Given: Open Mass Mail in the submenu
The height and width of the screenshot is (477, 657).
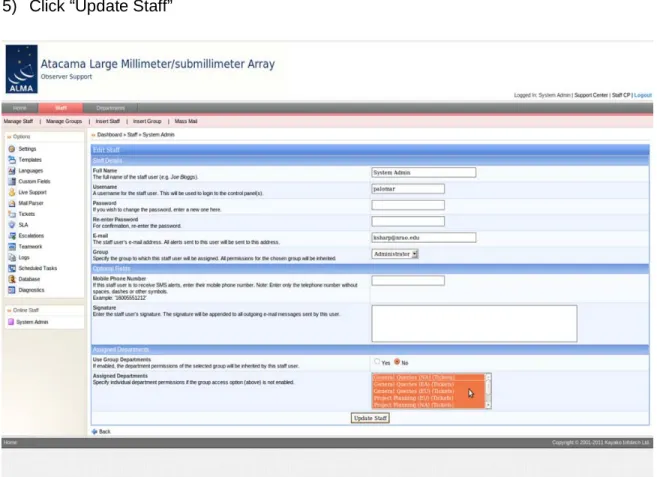Looking at the screenshot, I should pyautogui.click(x=186, y=121).
